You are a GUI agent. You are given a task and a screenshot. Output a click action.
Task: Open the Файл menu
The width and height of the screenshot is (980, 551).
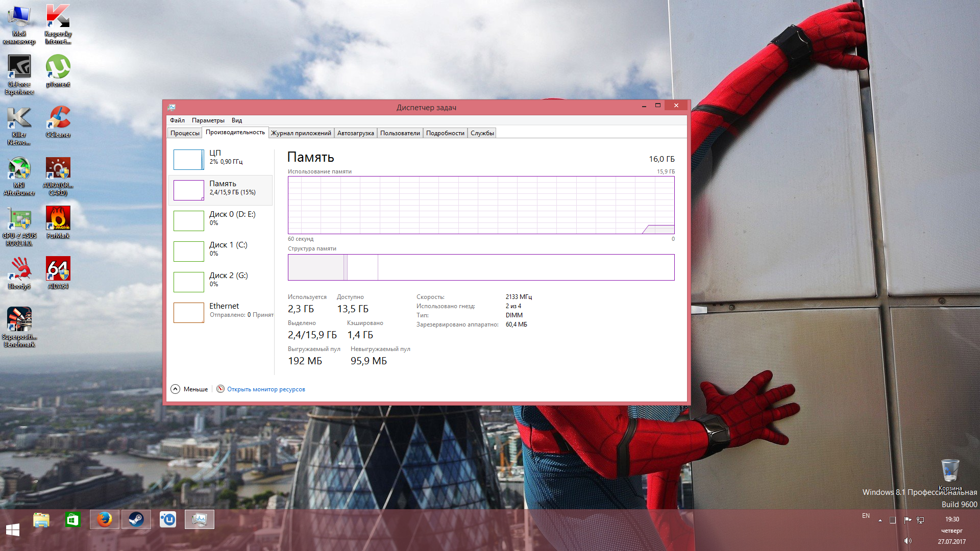[177, 120]
